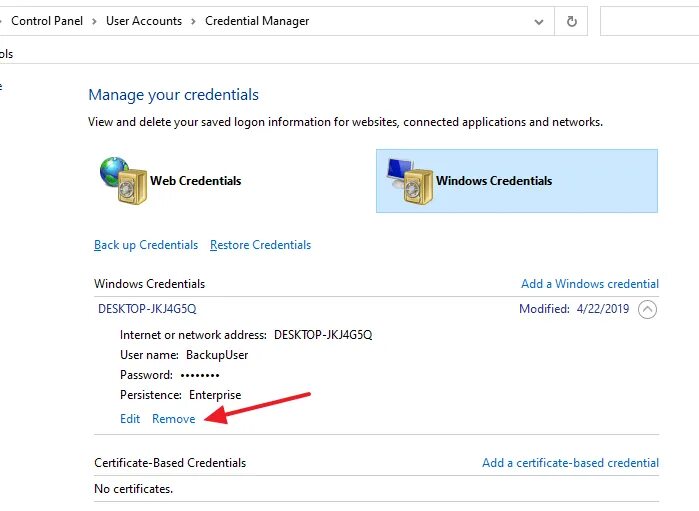The width and height of the screenshot is (699, 511).
Task: Select Credential Manager in the breadcrumb path
Action: click(257, 21)
